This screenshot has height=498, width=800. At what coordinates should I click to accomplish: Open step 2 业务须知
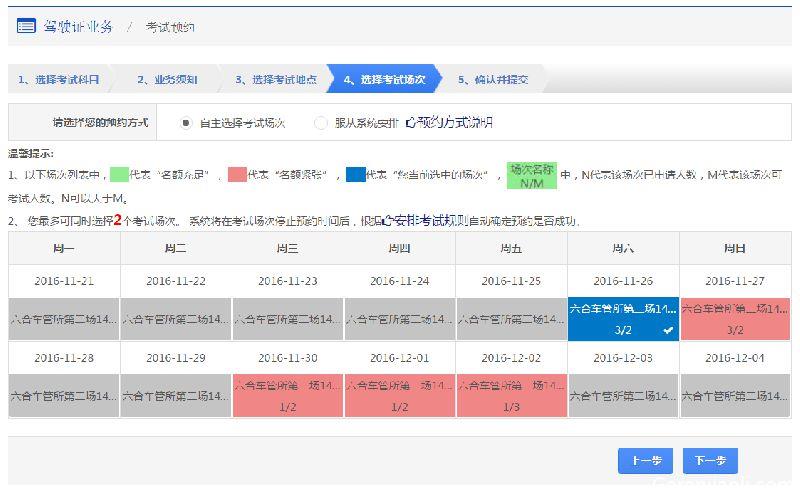tap(166, 79)
